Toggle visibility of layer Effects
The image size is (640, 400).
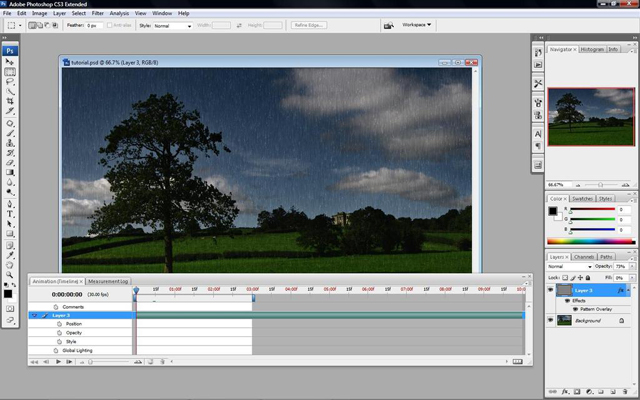567,301
